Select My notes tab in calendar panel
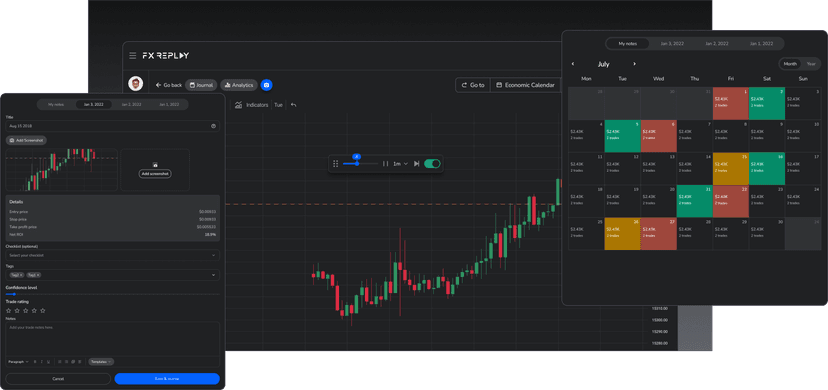The image size is (828, 390). click(x=628, y=44)
